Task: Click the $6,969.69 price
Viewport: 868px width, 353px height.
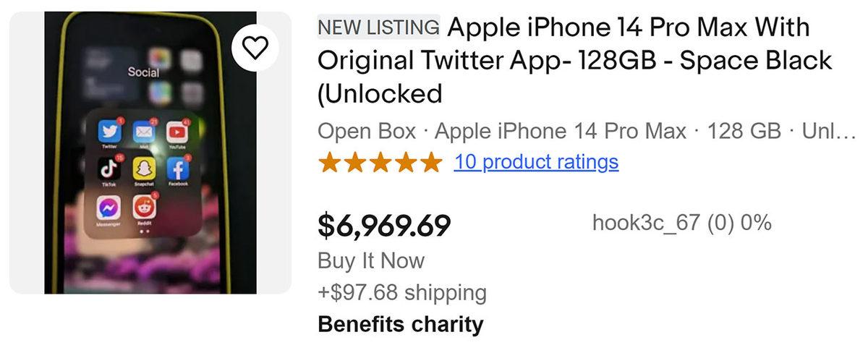Action: 384,225
